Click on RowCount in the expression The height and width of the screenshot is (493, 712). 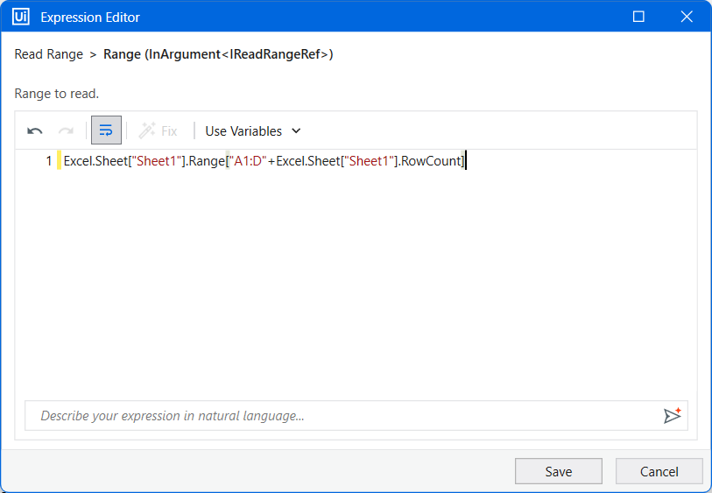click(431, 161)
